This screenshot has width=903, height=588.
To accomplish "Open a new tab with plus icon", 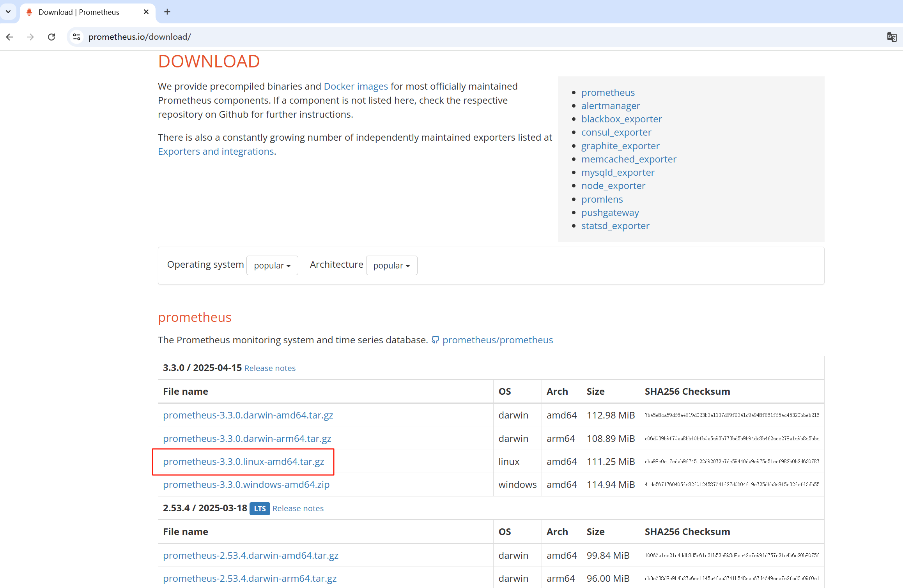I will click(x=167, y=12).
